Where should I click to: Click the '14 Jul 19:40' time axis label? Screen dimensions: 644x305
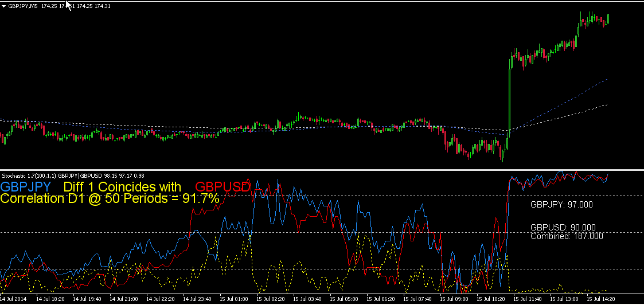click(x=88, y=299)
